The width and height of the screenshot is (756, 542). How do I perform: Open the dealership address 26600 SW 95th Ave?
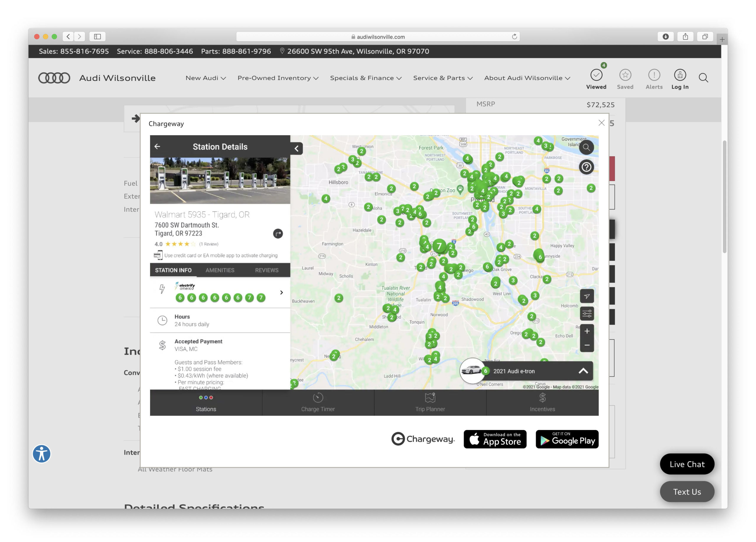coord(355,51)
